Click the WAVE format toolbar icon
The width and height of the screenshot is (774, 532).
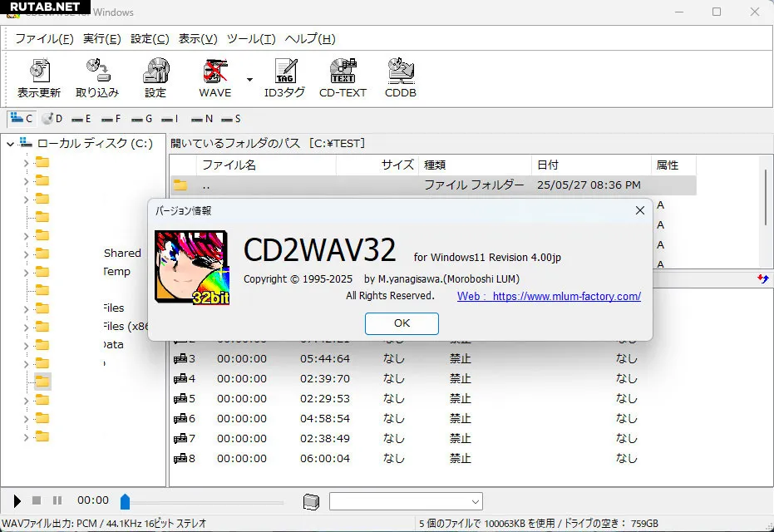(214, 78)
